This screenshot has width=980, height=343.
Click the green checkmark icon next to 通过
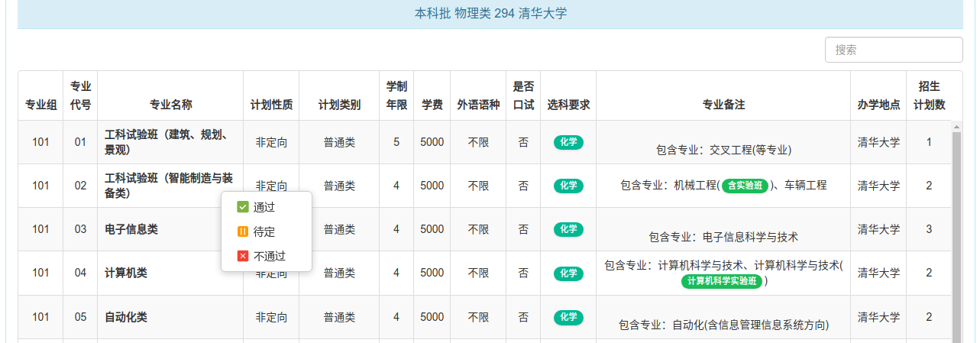tap(243, 207)
